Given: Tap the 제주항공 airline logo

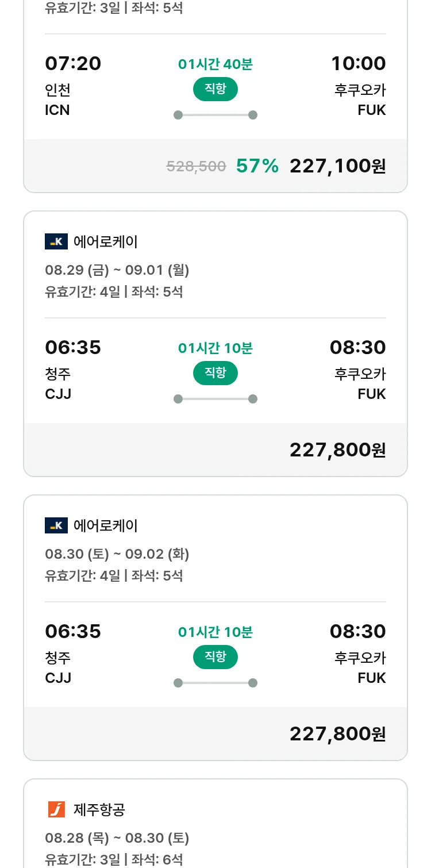Looking at the screenshot, I should coord(56,809).
